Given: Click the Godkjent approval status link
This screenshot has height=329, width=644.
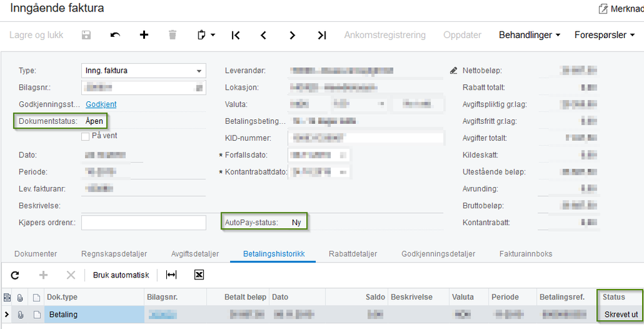Looking at the screenshot, I should click(x=101, y=105).
